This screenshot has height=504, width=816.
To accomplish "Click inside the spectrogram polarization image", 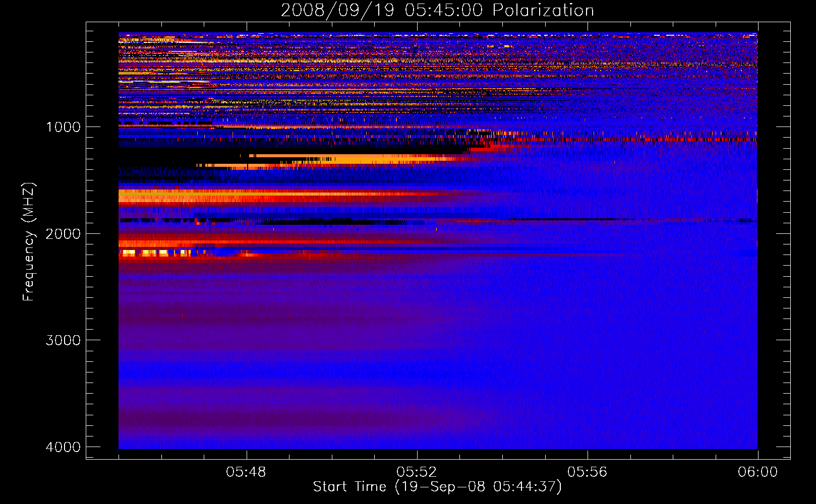I will tap(438, 240).
